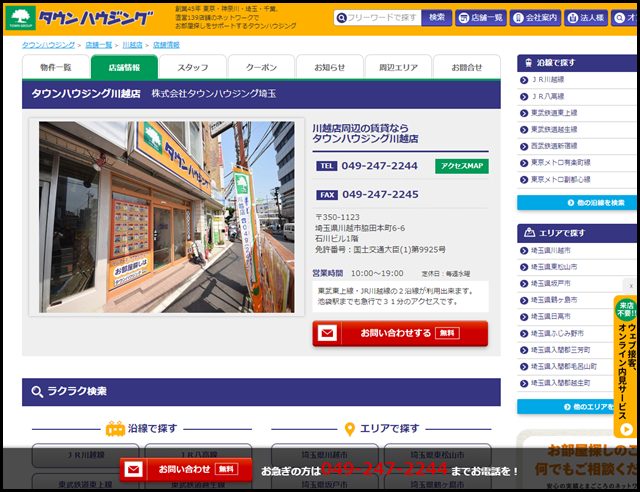640x492 pixels.
Task: Open the 埼玉県鶴ヶ島市 sidebar link
Action: pos(554,300)
